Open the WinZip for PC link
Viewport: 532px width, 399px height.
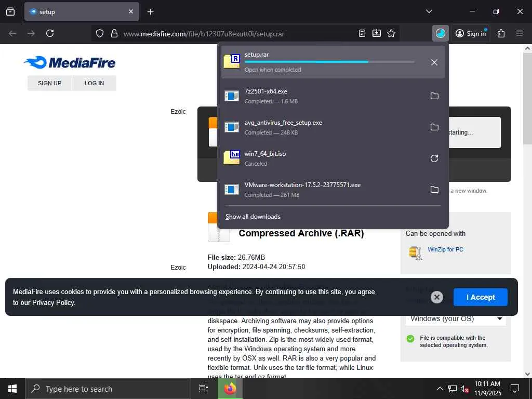pos(445,249)
